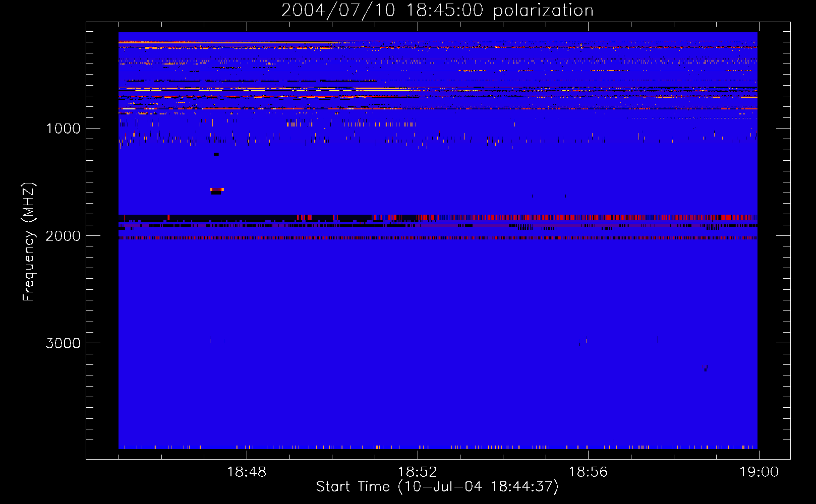Select the 'Start Time (10-Jul-04 18:44:37)' axis label
The image size is (816, 504).
(x=437, y=487)
